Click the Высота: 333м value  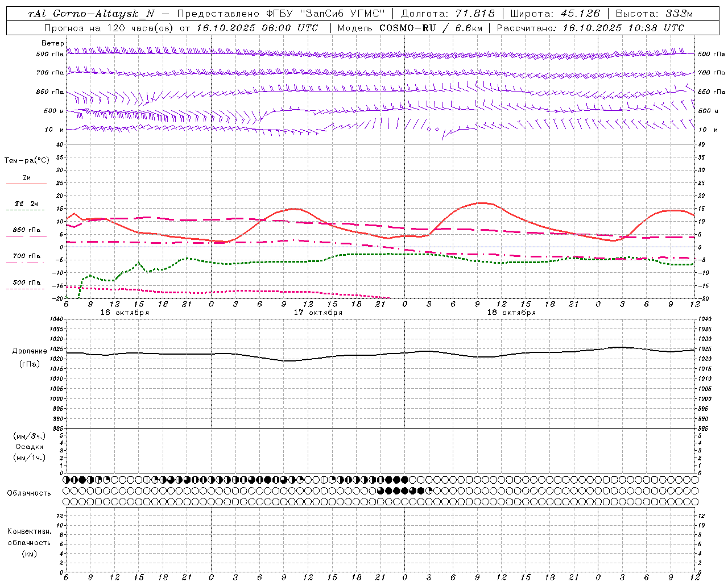[x=655, y=14]
